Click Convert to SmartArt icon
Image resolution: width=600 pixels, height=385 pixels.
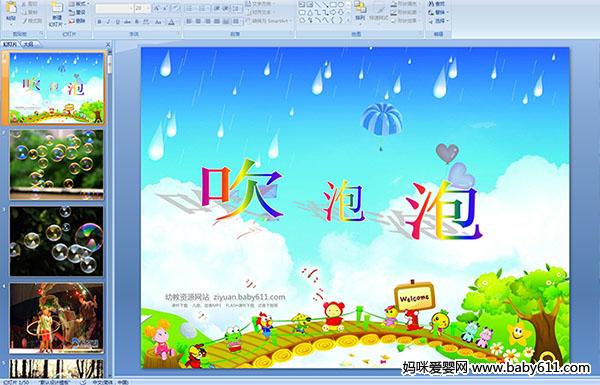click(x=268, y=21)
